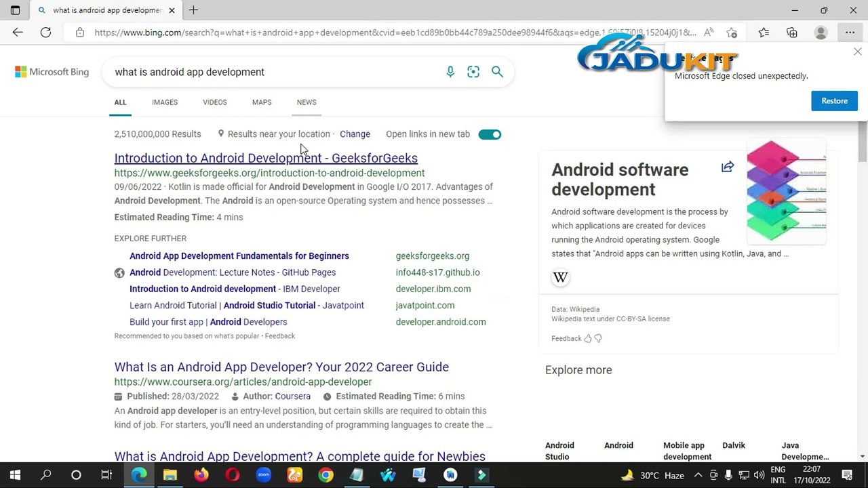Toggle Open links in new tab switch
The image size is (868, 488).
pos(490,134)
